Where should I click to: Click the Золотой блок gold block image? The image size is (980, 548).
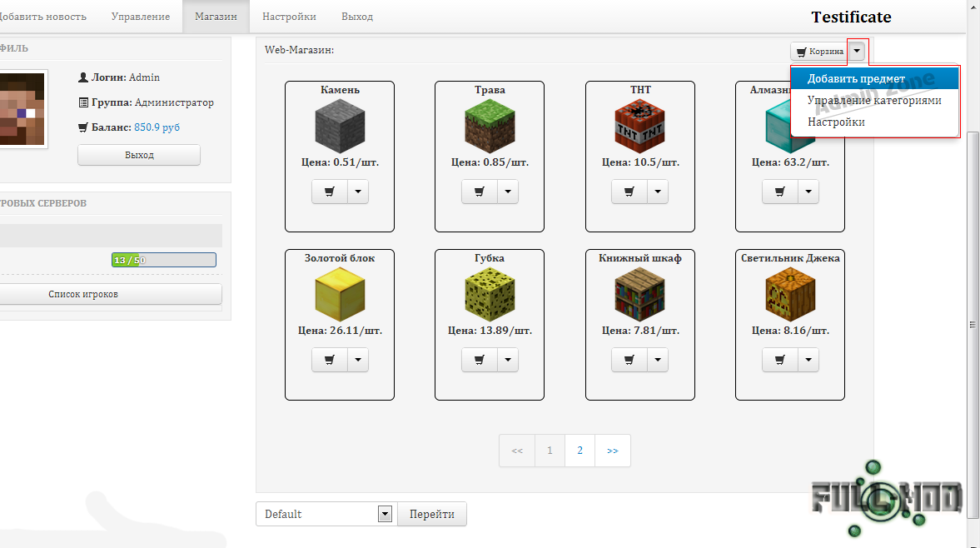point(340,294)
